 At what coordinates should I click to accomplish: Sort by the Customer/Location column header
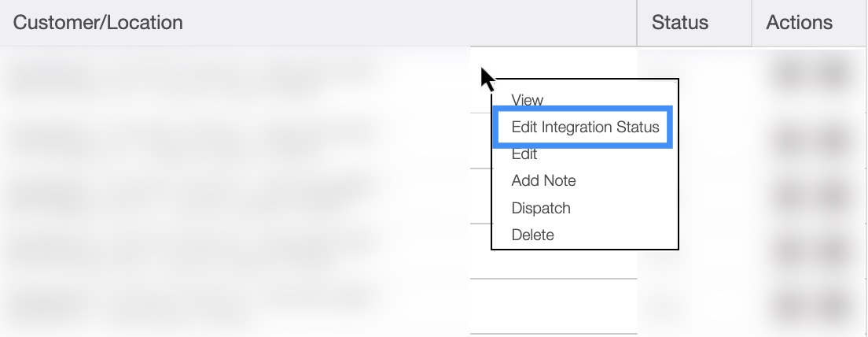[x=98, y=23]
